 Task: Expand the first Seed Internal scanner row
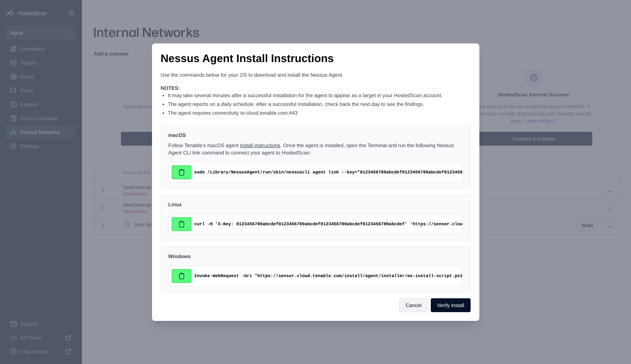coord(103,190)
